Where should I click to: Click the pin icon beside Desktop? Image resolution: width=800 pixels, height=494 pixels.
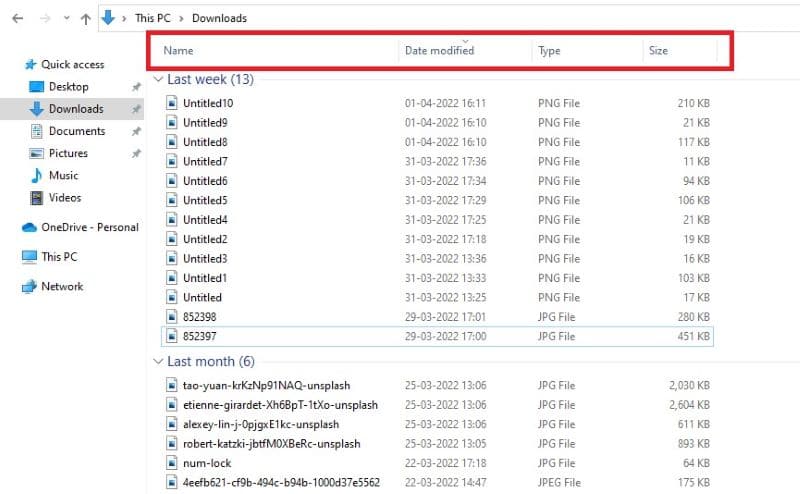(136, 87)
